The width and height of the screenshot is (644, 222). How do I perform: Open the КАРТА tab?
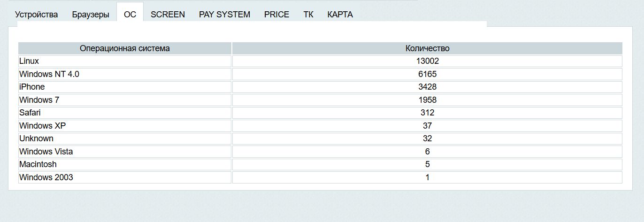click(x=340, y=15)
